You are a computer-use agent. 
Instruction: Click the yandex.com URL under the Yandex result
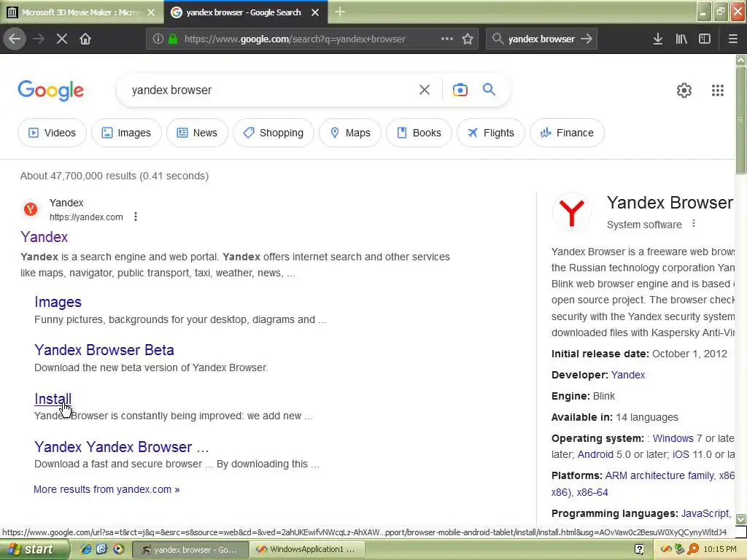86,217
